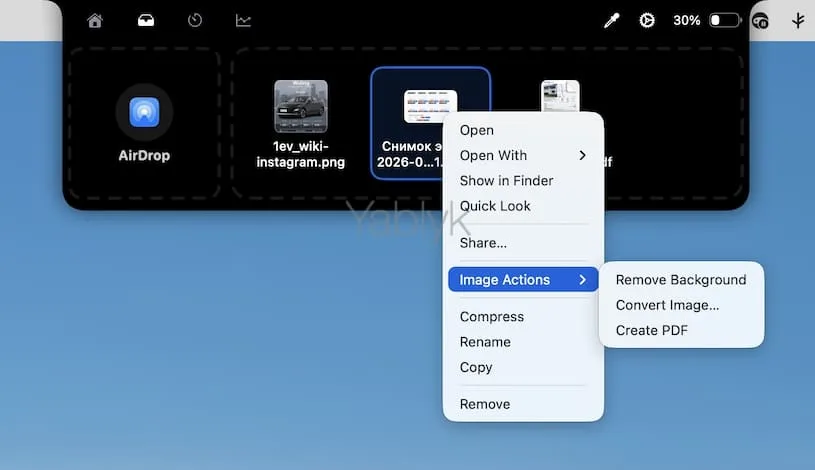Click Share... in the context menu
This screenshot has height=470, width=815.
[483, 243]
